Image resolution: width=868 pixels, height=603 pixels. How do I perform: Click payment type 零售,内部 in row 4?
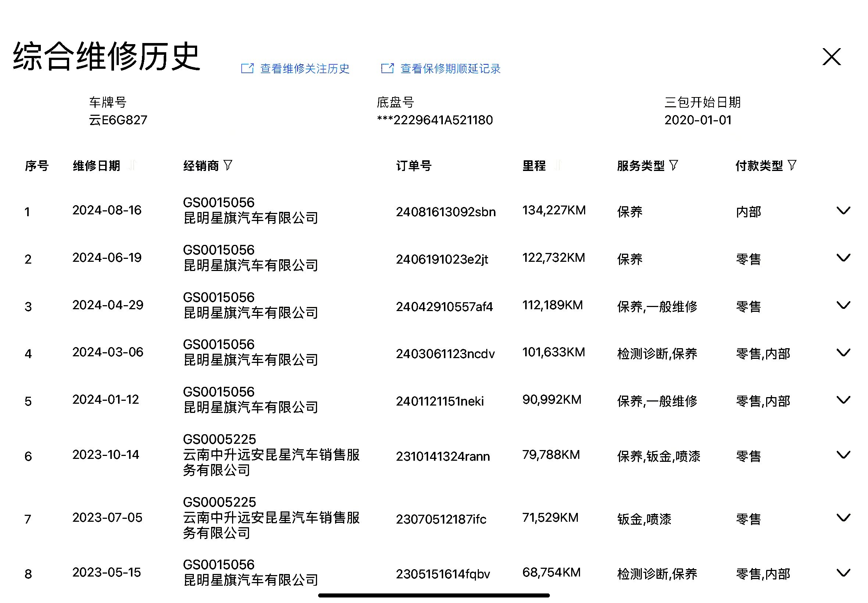[763, 354]
